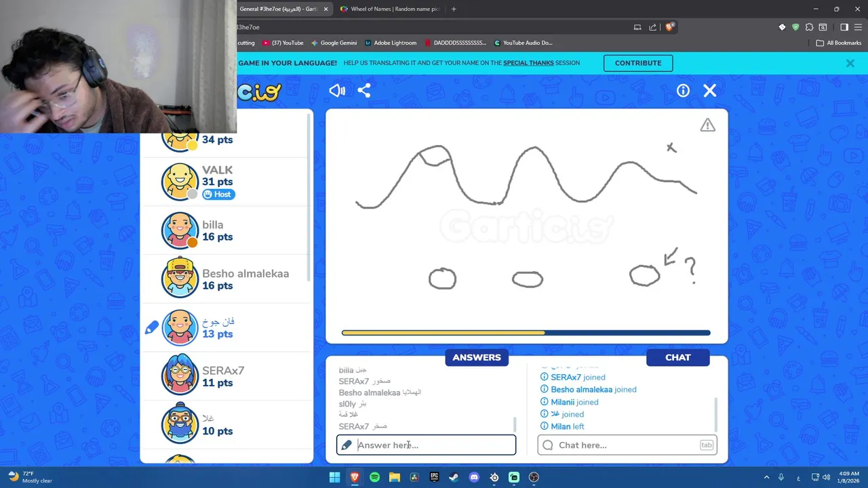Viewport: 868px width, 488px height.
Task: Select the CHAT tab
Action: [678, 357]
